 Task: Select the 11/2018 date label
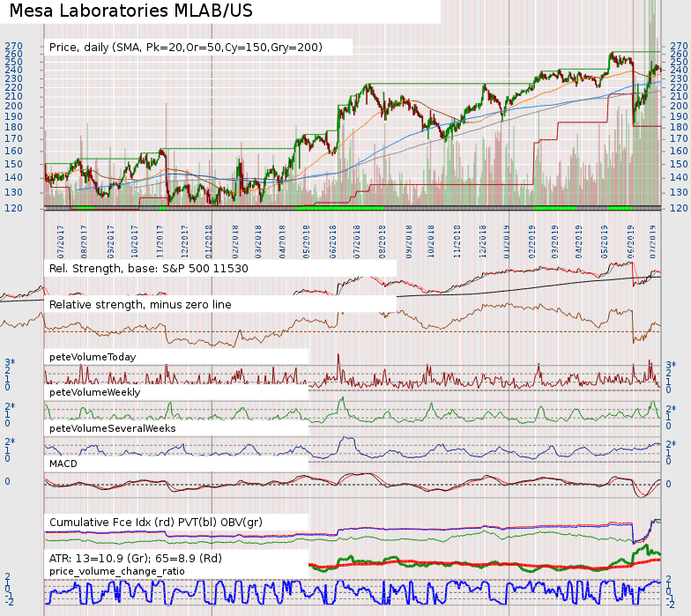tap(457, 241)
